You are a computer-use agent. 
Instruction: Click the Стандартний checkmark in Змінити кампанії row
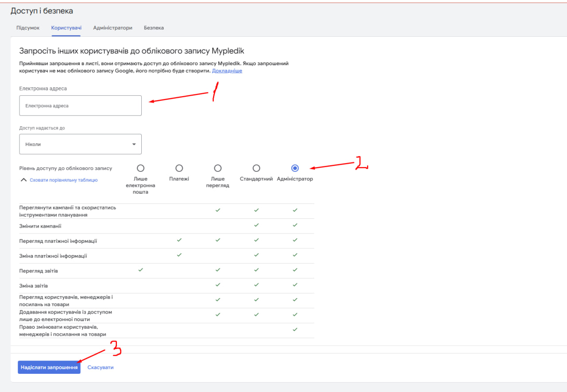pos(256,225)
